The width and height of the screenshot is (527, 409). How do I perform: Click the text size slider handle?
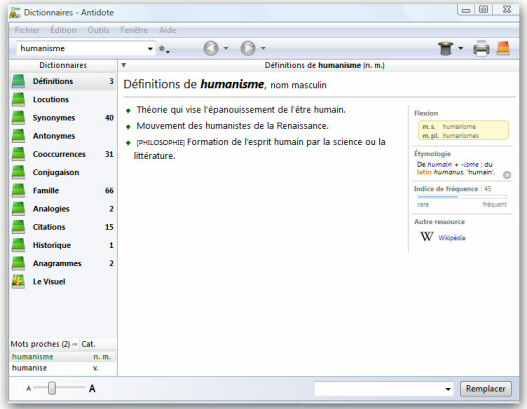pyautogui.click(x=52, y=388)
